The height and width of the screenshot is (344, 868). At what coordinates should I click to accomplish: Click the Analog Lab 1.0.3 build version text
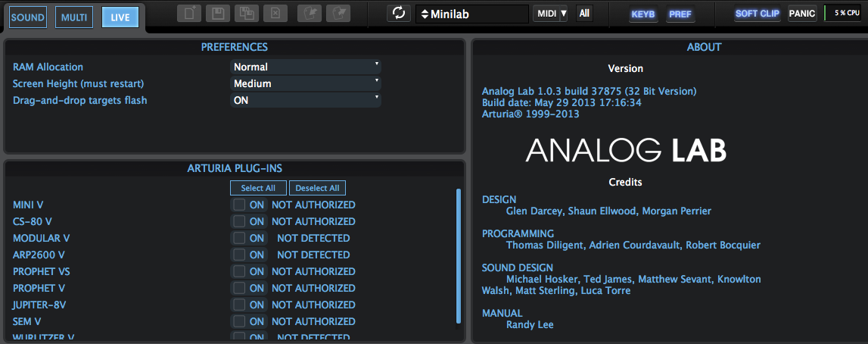point(589,92)
